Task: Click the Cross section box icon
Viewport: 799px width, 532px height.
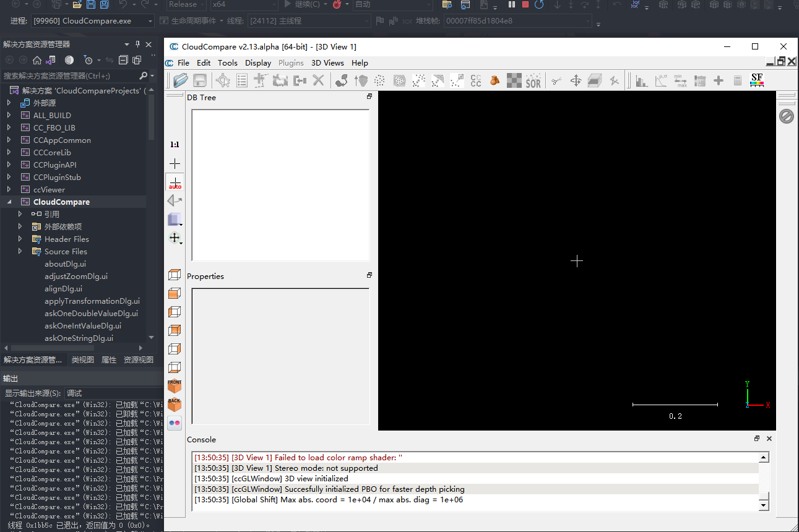Action: (595, 80)
